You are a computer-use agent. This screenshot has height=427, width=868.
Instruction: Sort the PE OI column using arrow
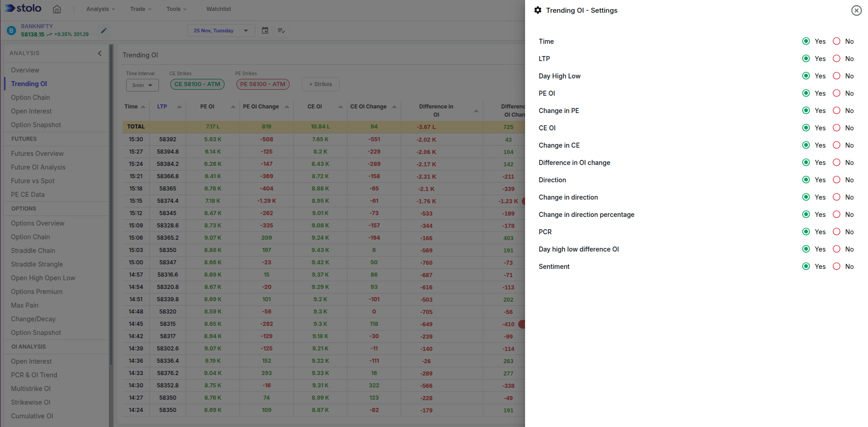coord(233,107)
